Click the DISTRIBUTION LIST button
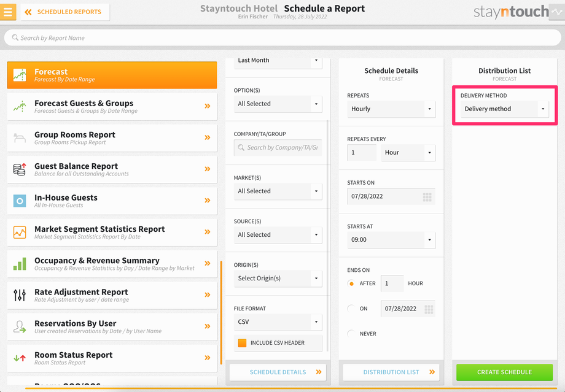Viewport: 565px width, 392px height. click(x=391, y=372)
